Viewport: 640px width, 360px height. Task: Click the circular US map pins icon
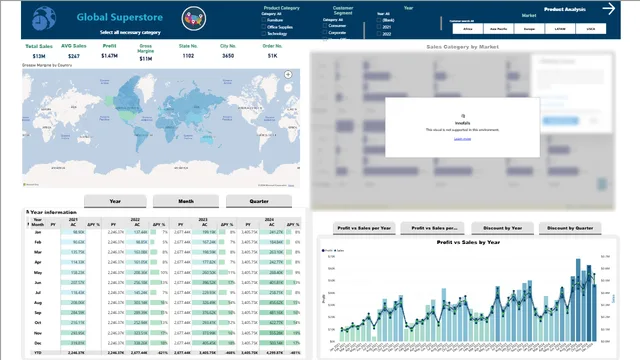(194, 18)
